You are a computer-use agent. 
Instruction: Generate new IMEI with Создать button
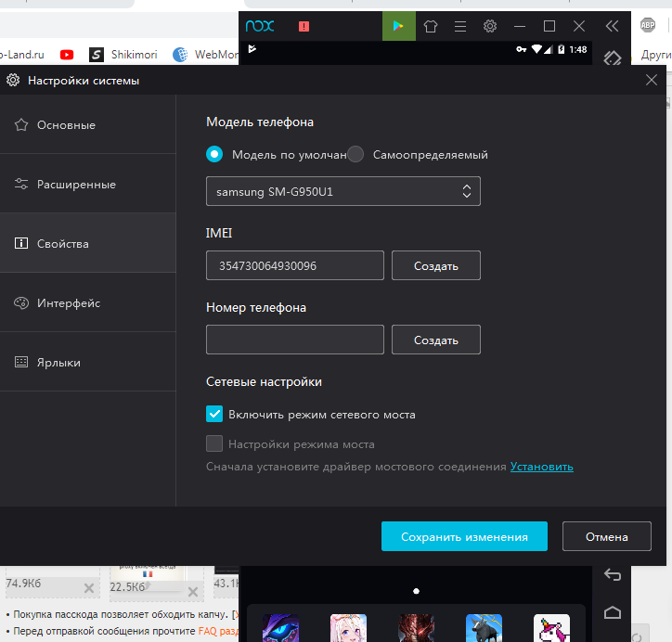pos(436,265)
